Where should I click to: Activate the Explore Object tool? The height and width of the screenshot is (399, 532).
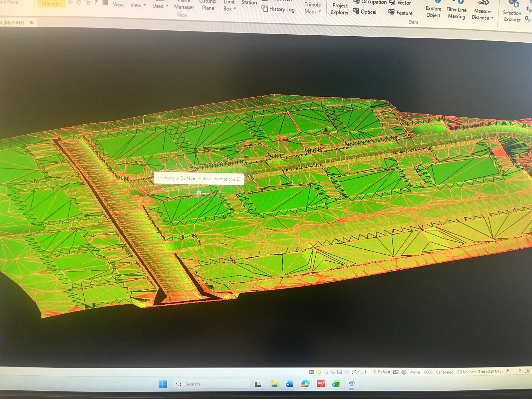pos(433,12)
